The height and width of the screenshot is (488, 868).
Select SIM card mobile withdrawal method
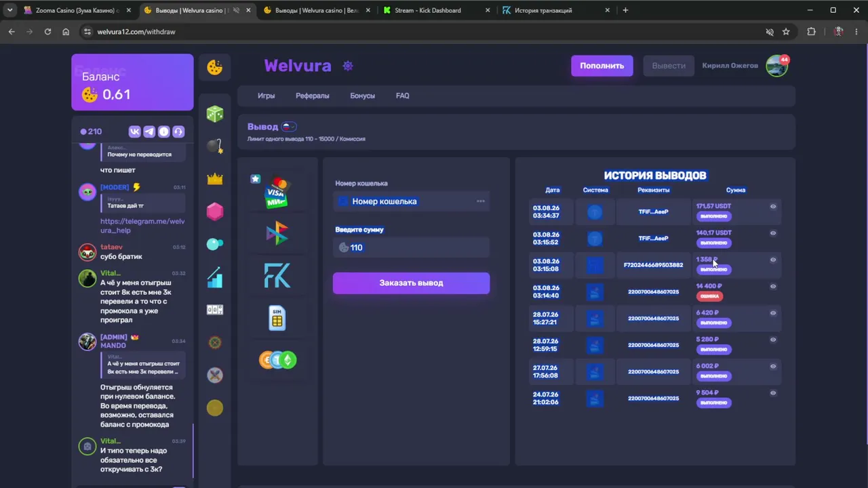pos(277,318)
